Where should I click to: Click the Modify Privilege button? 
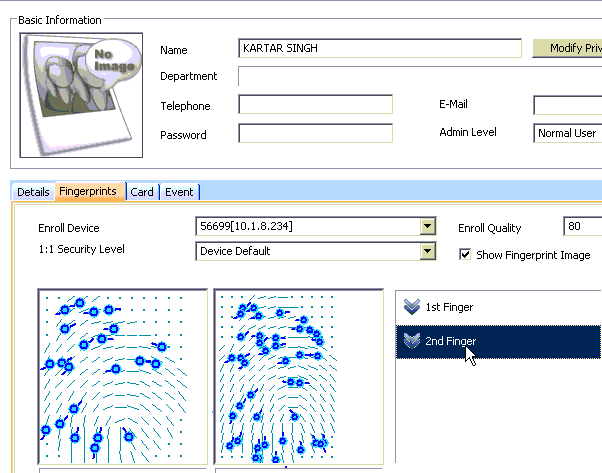click(x=567, y=49)
